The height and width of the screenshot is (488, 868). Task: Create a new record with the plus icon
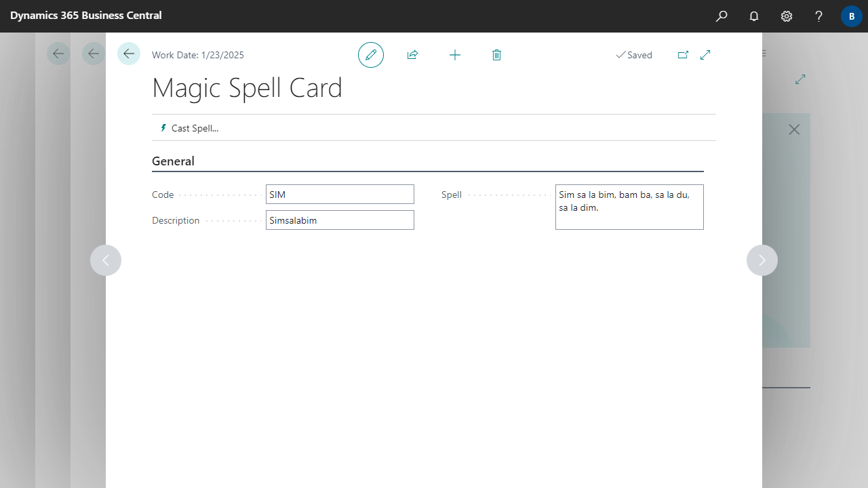pyautogui.click(x=455, y=55)
